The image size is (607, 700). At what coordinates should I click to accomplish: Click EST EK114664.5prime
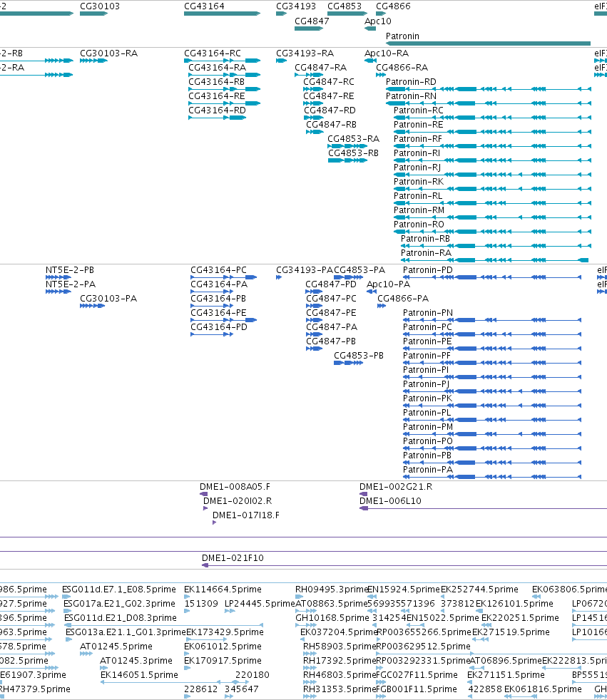pos(223,590)
